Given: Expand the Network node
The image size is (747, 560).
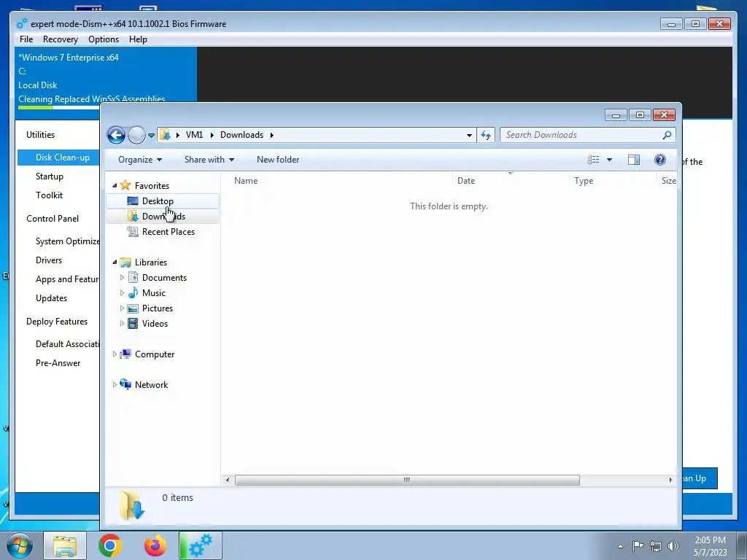Looking at the screenshot, I should tap(115, 384).
